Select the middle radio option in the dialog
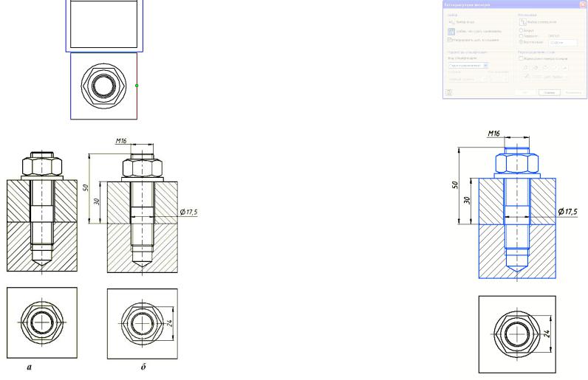The height and width of the screenshot is (380, 588). [521, 36]
